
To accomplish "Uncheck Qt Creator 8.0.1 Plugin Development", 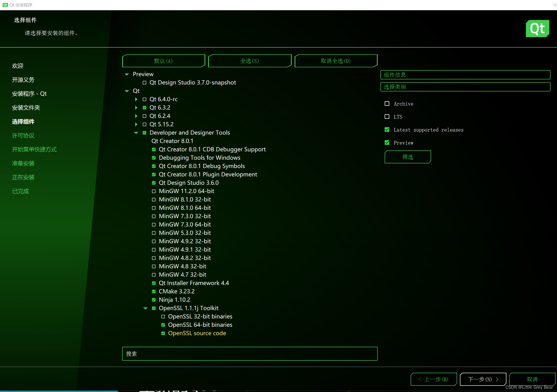I will (154, 175).
